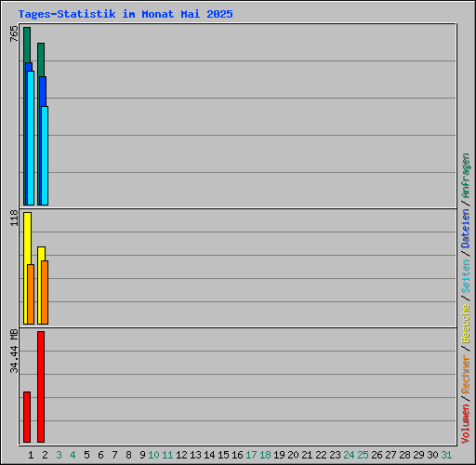The image size is (476, 465).
Task: Click the Besuche legend label
Action: tap(466, 324)
